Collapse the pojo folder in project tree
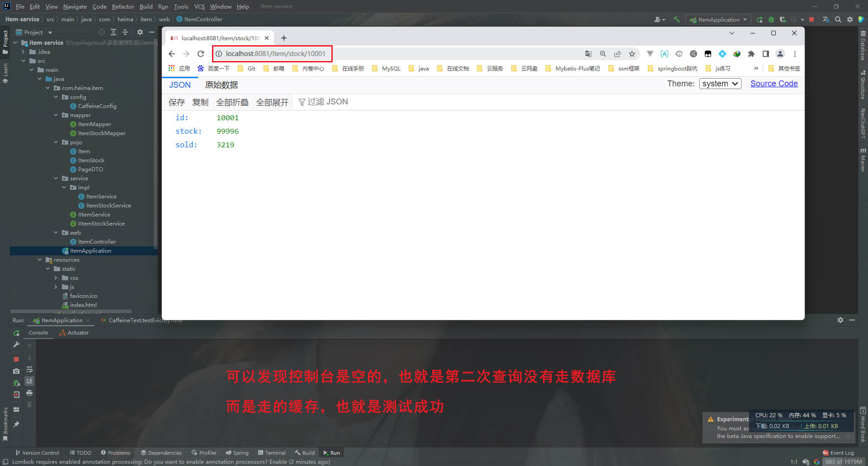 click(56, 142)
